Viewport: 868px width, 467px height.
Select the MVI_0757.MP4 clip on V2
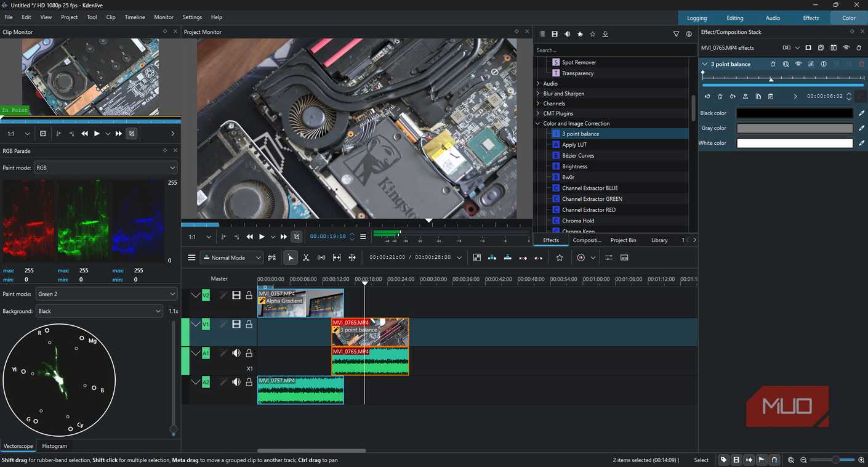(x=300, y=303)
